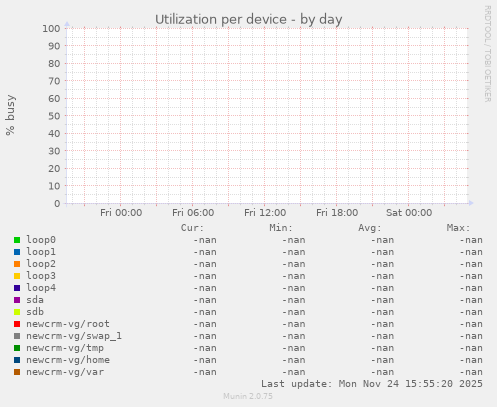Click newcrm-vg/var's Max value -nan

[471, 372]
